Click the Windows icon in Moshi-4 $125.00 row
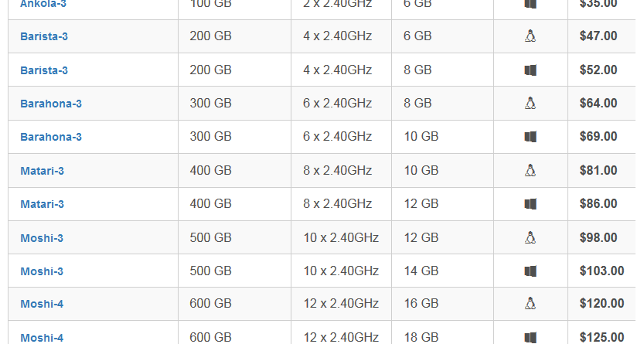644x344 pixels. click(x=530, y=338)
